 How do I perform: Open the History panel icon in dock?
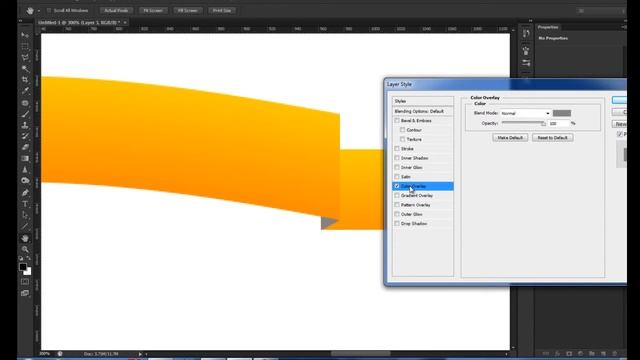(x=526, y=34)
